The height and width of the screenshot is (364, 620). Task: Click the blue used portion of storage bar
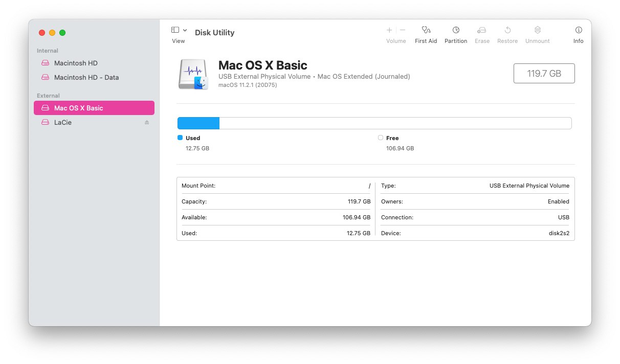(x=198, y=123)
